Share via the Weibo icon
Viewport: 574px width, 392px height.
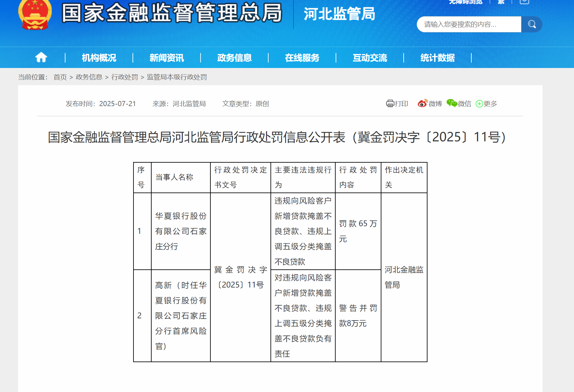422,104
